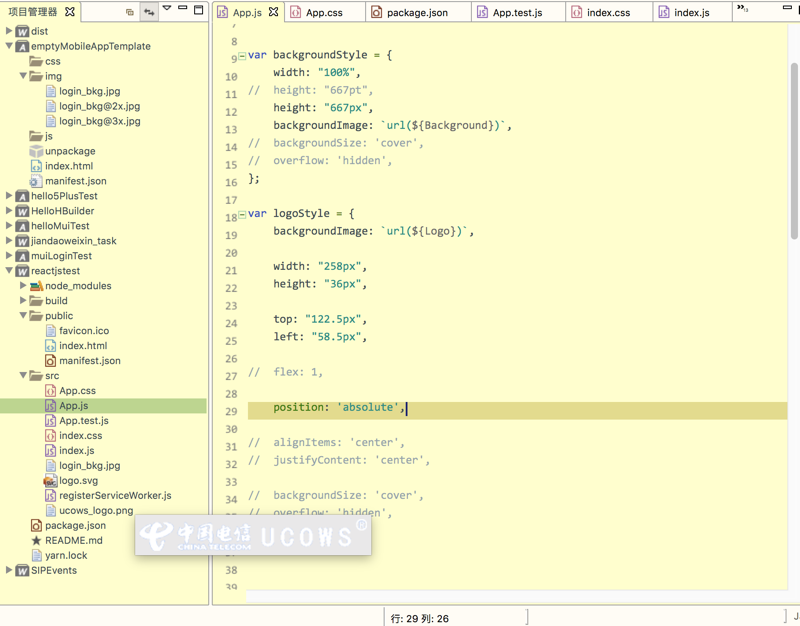This screenshot has width=800, height=626.
Task: Expand the HelloHBuilder project
Action: 9,211
